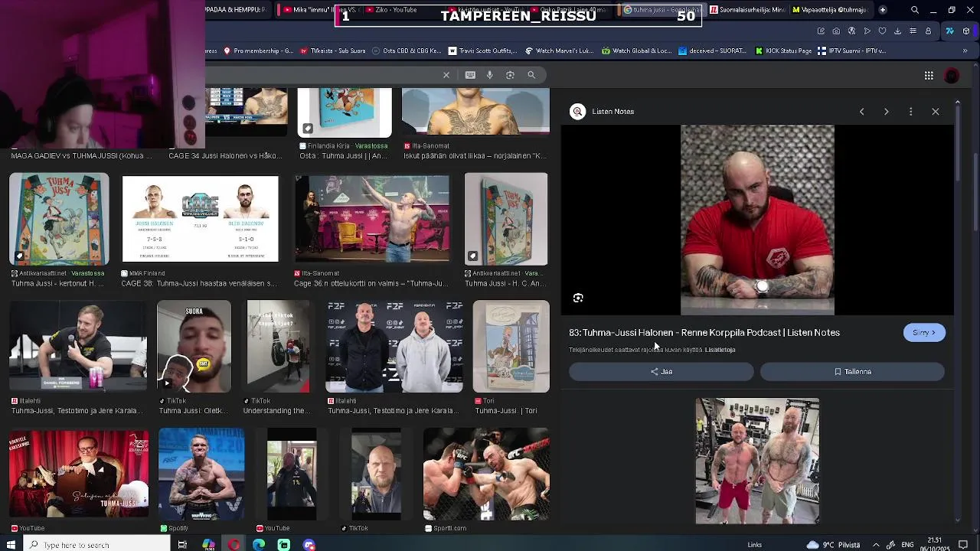Clear the Google search box text
The height and width of the screenshot is (551, 980).
[x=446, y=75]
